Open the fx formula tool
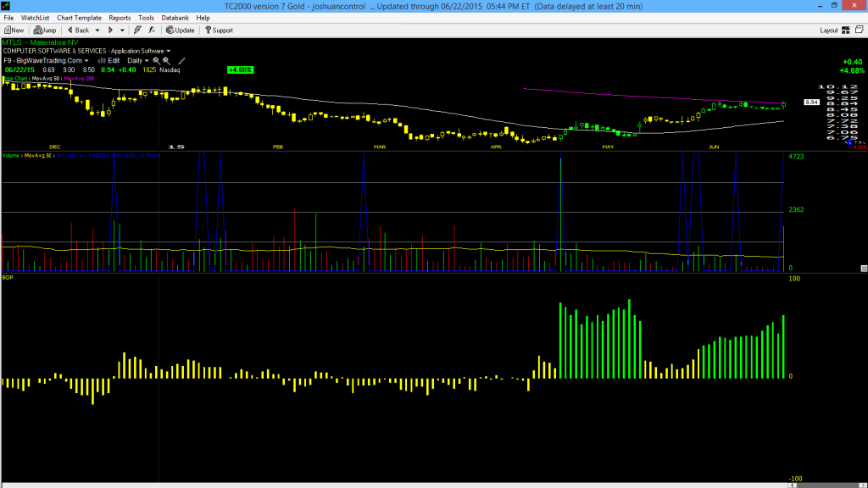Viewport: 868px width, 488px height. (152, 30)
